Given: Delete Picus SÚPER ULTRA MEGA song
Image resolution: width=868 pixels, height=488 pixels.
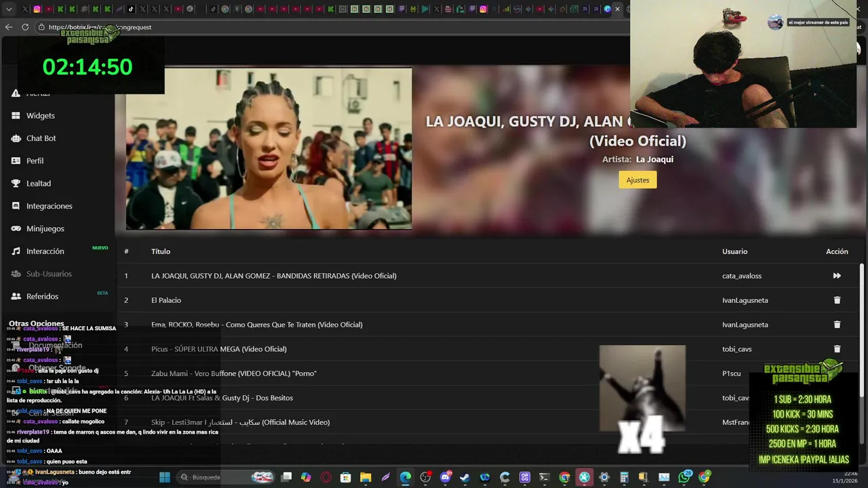Looking at the screenshot, I should (837, 349).
